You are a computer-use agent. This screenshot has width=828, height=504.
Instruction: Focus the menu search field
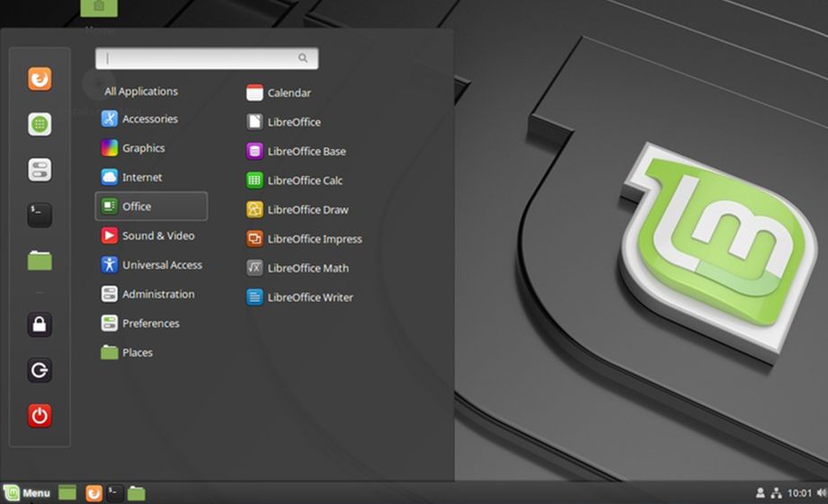pos(206,58)
